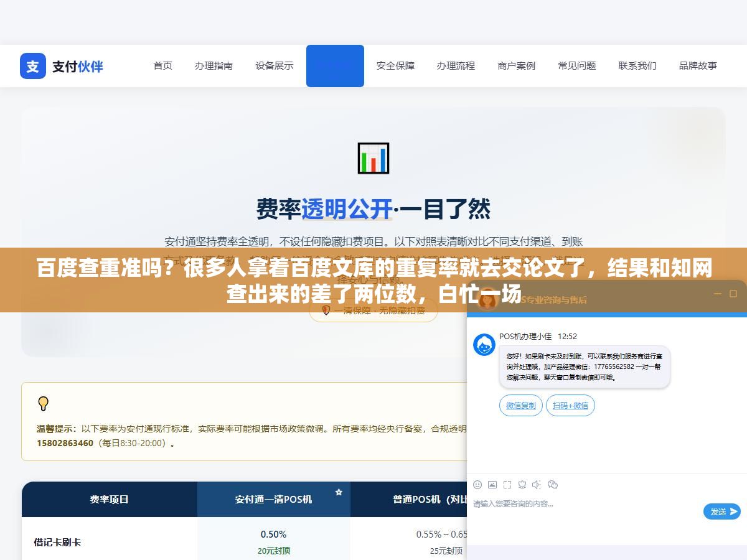Viewport: 747px width, 560px height.
Task: Click the chat message bubble text
Action: coord(585,367)
